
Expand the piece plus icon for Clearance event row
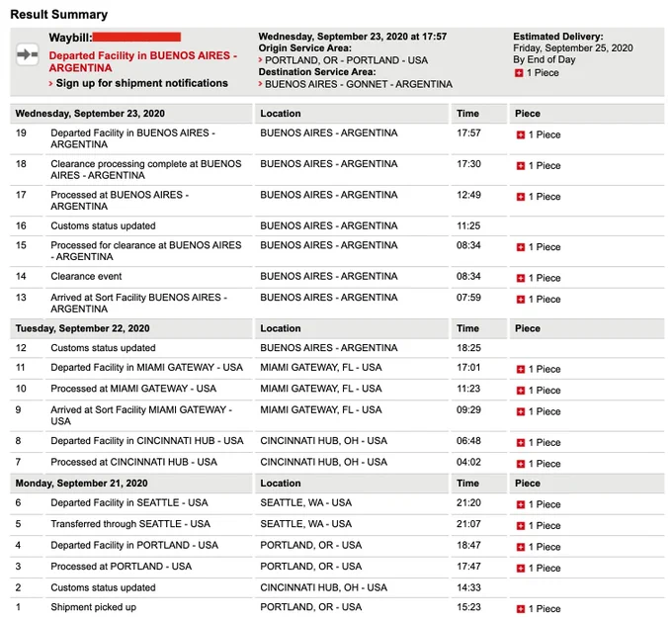point(520,278)
